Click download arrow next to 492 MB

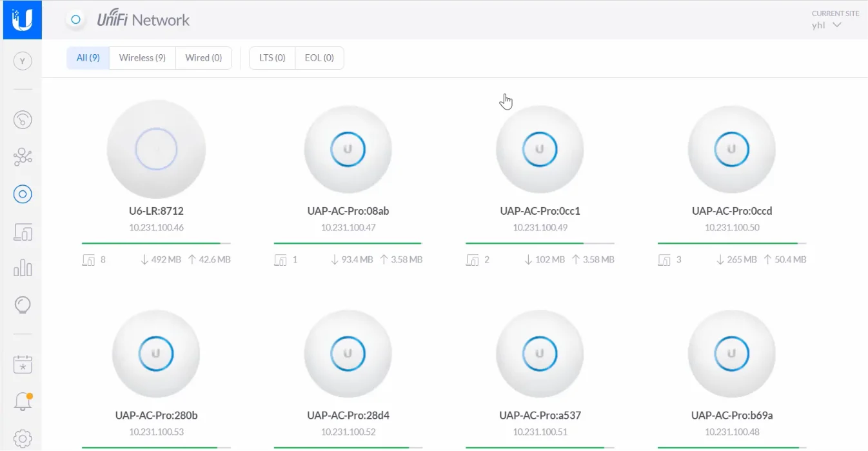(144, 260)
